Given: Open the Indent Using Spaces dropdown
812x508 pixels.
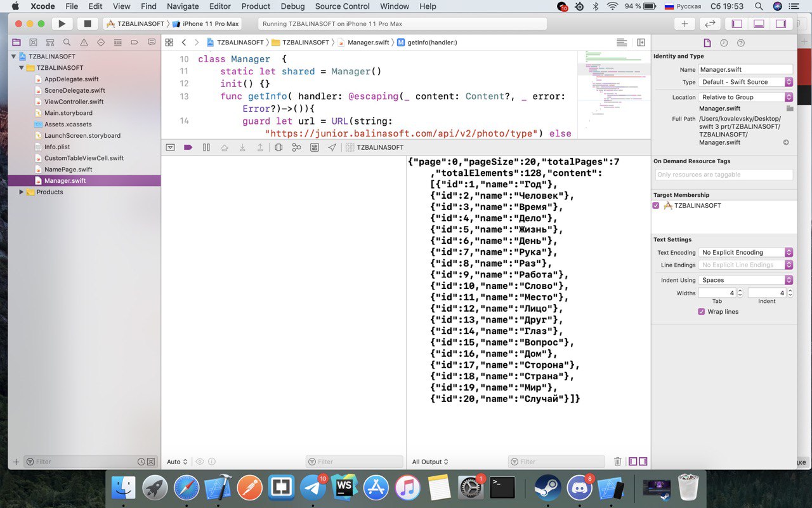Looking at the screenshot, I should 746,280.
